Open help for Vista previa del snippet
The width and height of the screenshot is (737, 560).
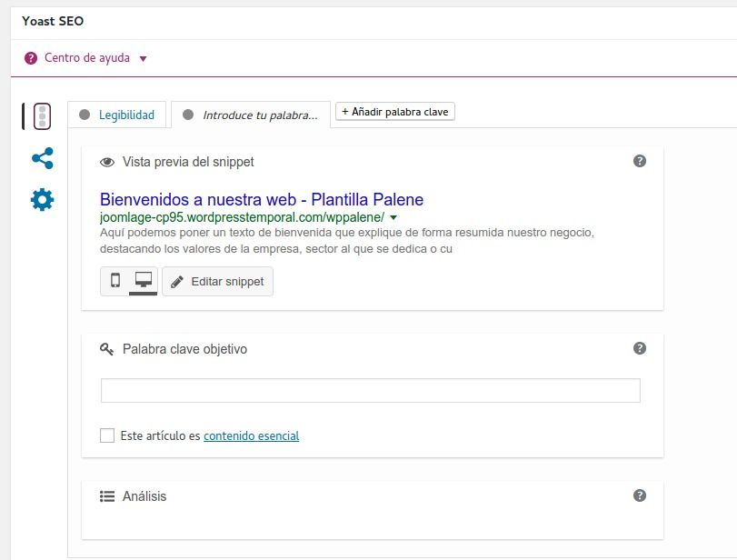coord(639,161)
